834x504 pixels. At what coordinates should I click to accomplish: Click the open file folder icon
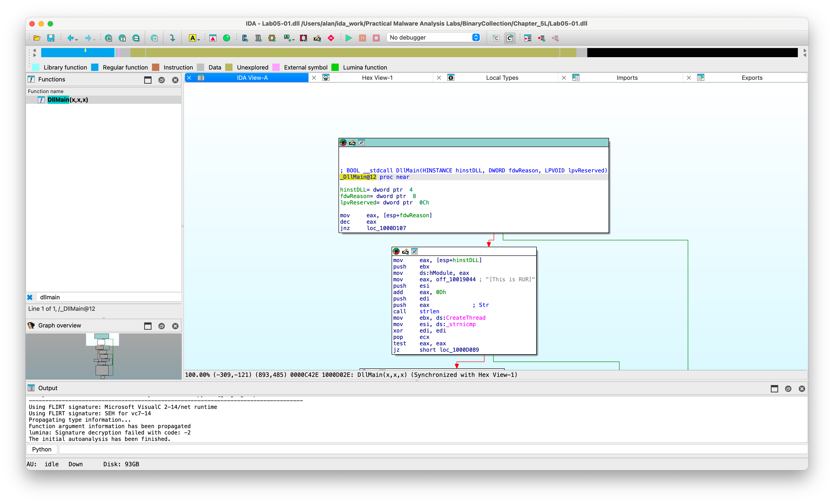[37, 38]
